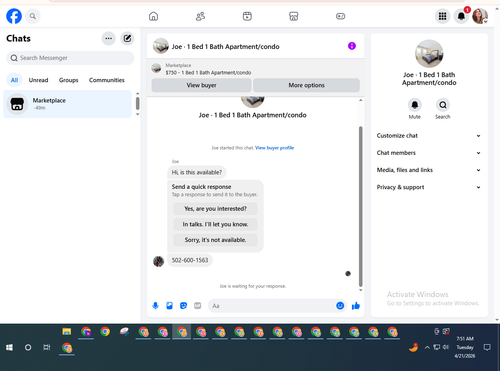Image resolution: width=500 pixels, height=371 pixels.
Task: Expand Privacy & support section
Action: point(429,187)
